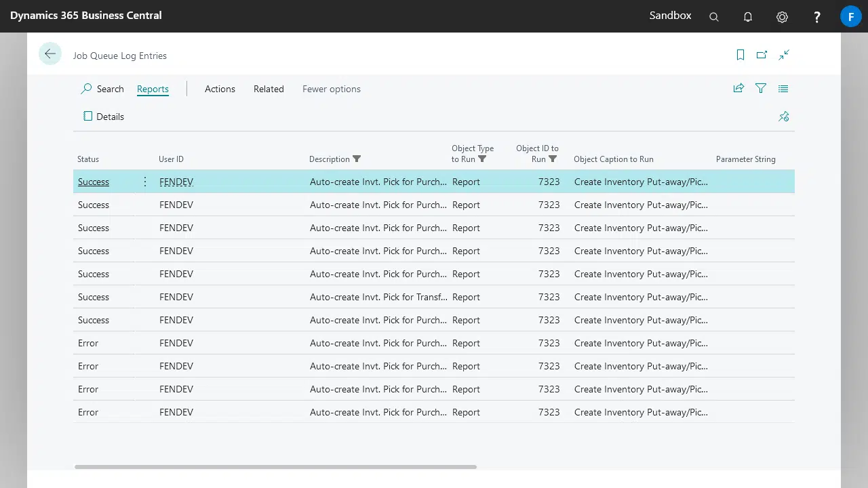Open the Object Type to Run column filter
The image size is (868, 488).
click(x=482, y=159)
